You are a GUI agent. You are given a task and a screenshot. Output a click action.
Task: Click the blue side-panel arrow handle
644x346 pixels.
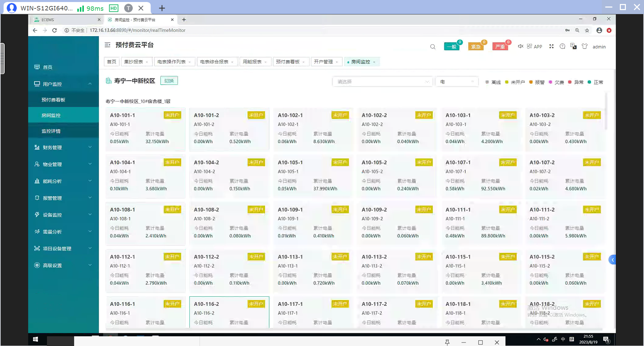click(612, 259)
